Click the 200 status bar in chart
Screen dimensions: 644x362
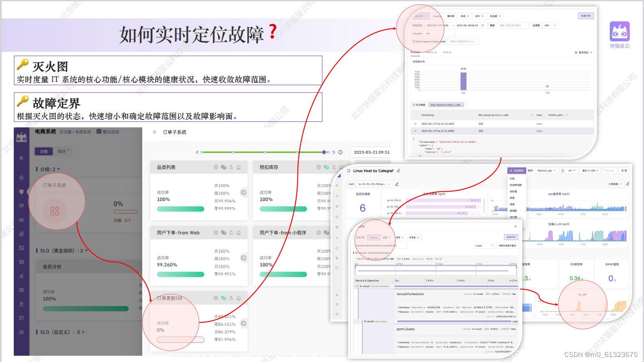point(463,81)
